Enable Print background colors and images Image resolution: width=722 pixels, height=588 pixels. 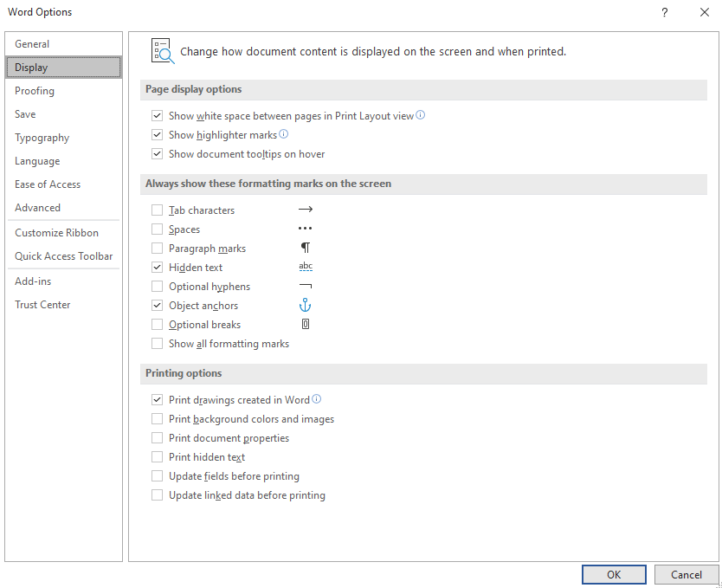[157, 419]
